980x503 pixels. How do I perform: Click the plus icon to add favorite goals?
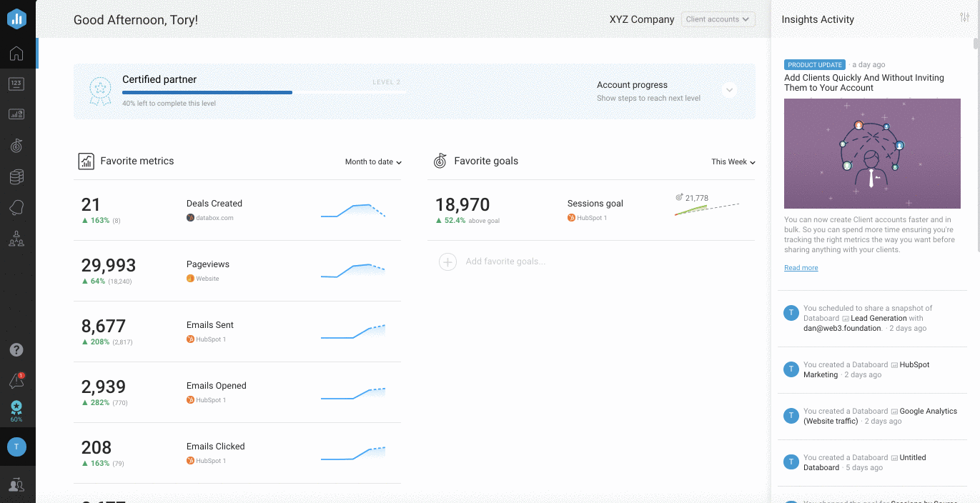pyautogui.click(x=447, y=262)
